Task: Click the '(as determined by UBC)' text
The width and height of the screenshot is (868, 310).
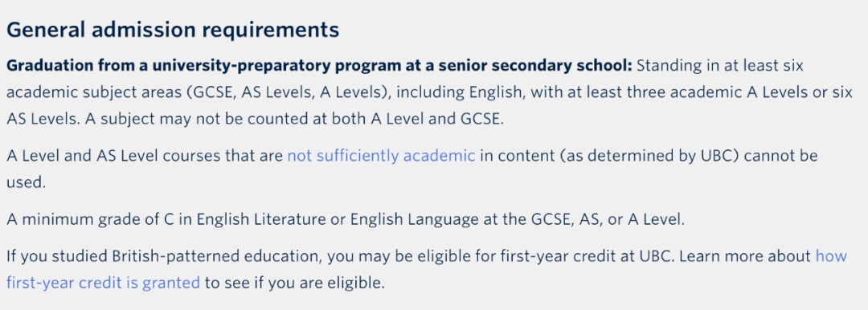Action: click(649, 156)
